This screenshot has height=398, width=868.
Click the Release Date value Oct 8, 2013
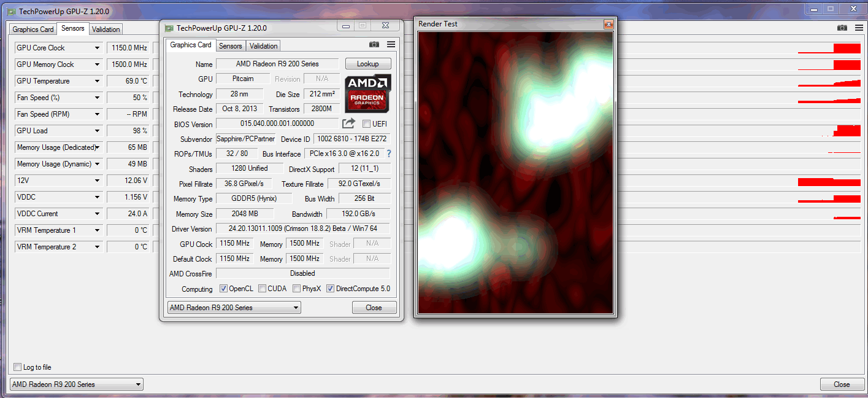click(x=240, y=109)
